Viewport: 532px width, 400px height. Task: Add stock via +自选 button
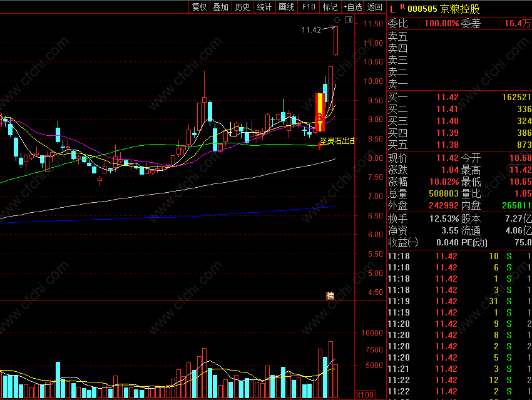click(352, 7)
